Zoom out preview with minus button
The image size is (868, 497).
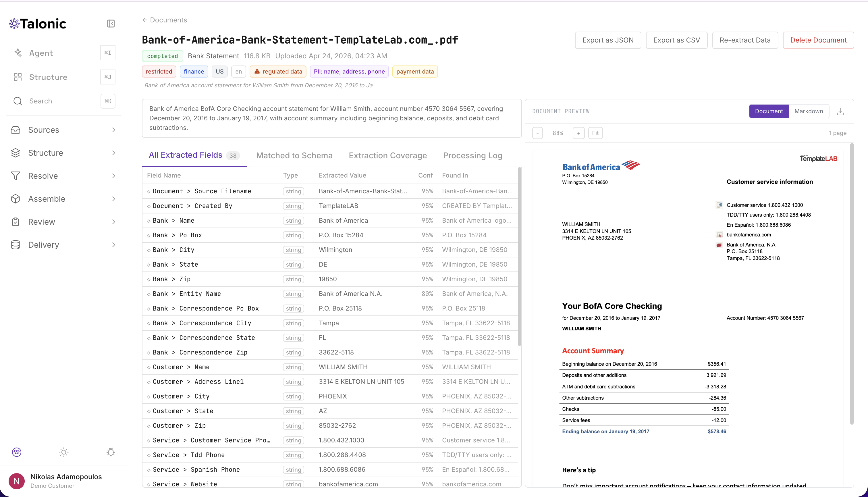(x=537, y=133)
